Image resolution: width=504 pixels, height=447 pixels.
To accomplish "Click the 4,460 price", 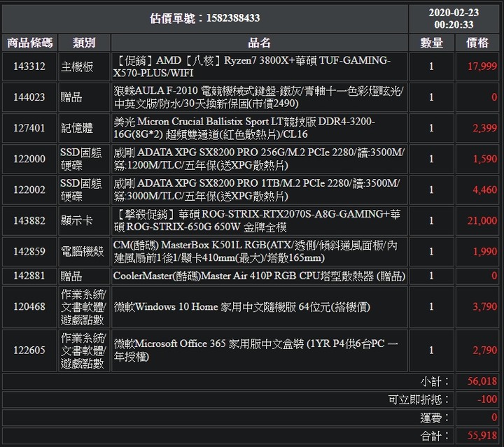I will [x=484, y=190].
